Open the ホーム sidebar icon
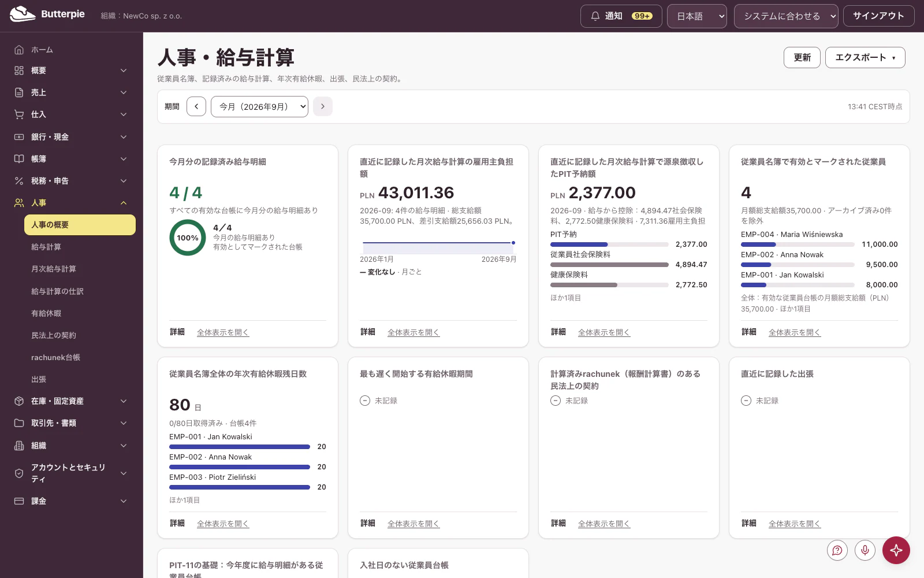 pyautogui.click(x=19, y=50)
